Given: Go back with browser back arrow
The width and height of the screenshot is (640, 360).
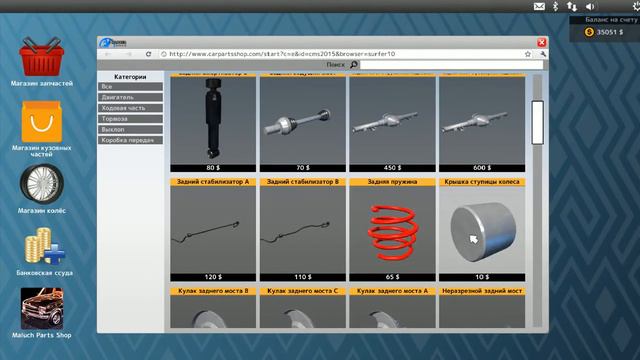Looking at the screenshot, I should coord(108,54).
